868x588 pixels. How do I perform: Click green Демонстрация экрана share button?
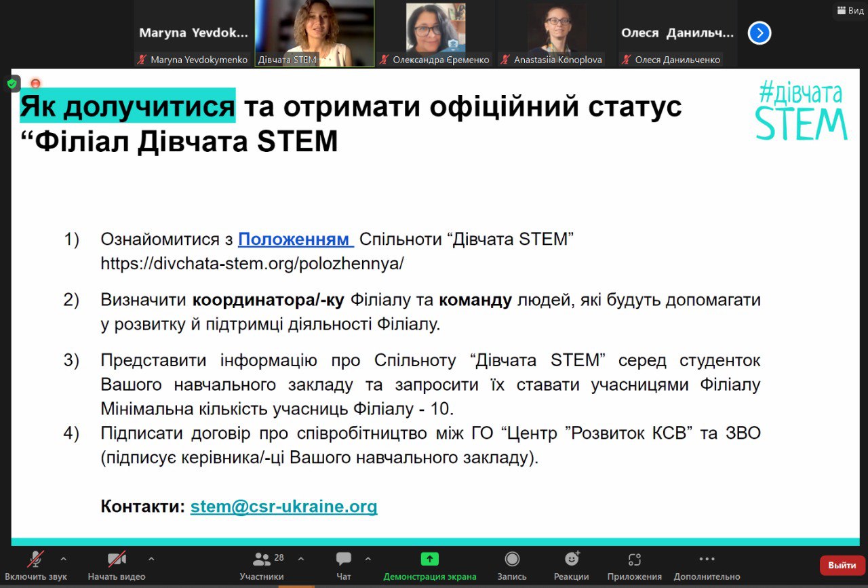(430, 566)
